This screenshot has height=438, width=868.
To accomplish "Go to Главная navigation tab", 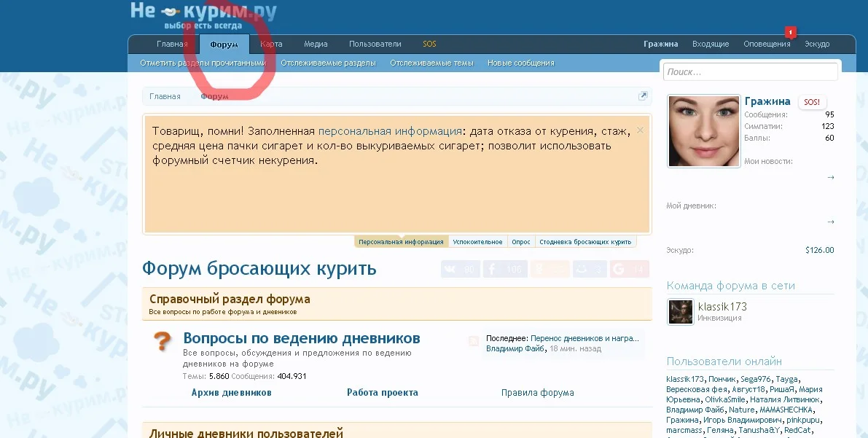I will [172, 44].
